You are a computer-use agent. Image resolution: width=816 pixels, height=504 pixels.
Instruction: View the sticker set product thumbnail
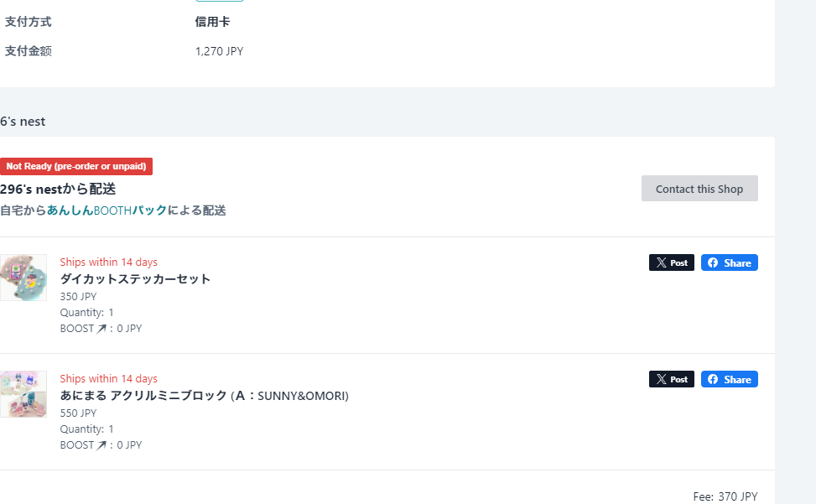[23, 278]
